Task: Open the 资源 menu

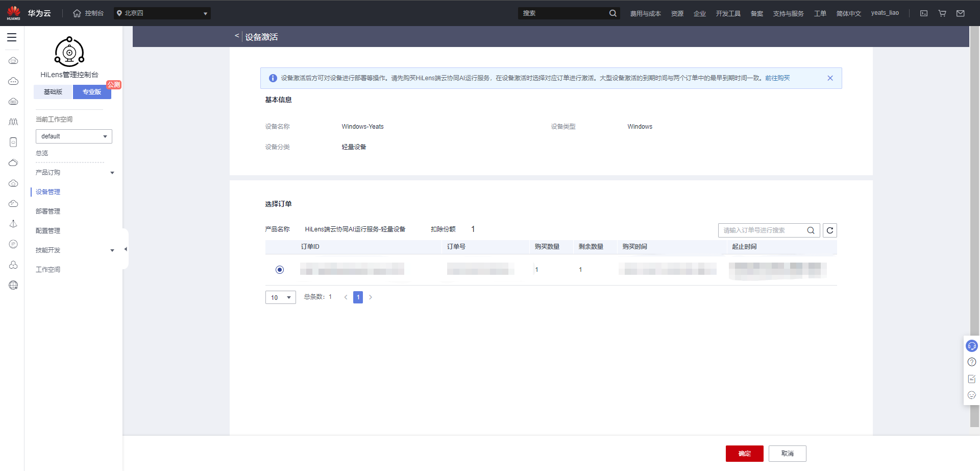Action: click(x=677, y=14)
